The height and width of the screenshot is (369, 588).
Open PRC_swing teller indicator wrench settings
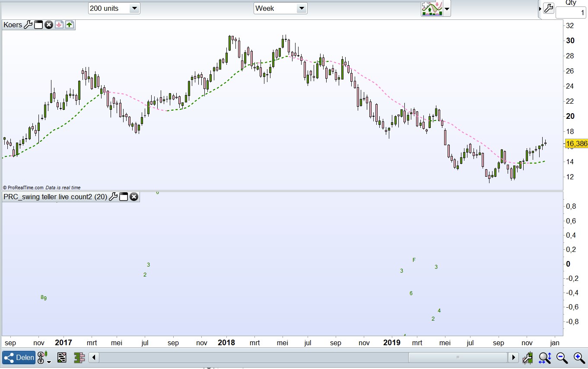pos(113,197)
